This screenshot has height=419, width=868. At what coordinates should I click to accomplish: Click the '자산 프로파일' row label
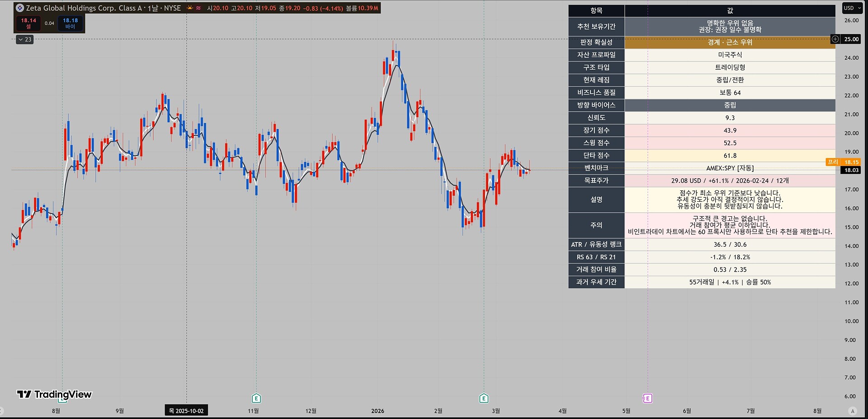pos(596,55)
